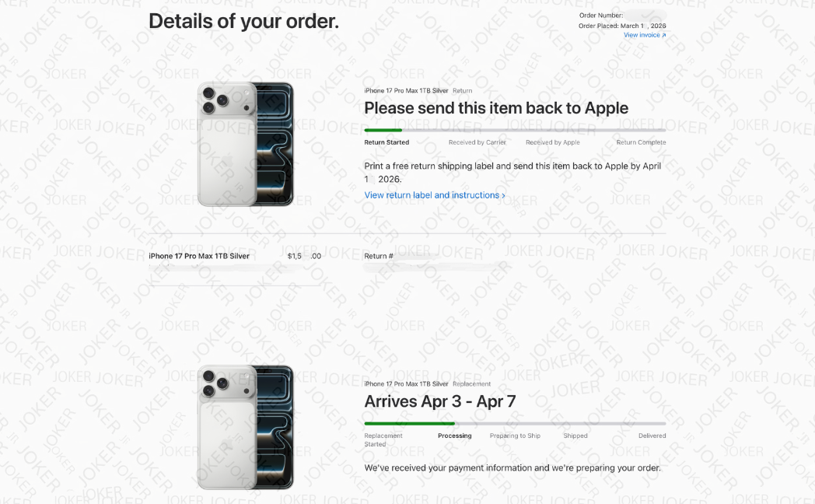Viewport: 815px width, 504px height.
Task: Click the return progress bar
Action: [x=515, y=130]
